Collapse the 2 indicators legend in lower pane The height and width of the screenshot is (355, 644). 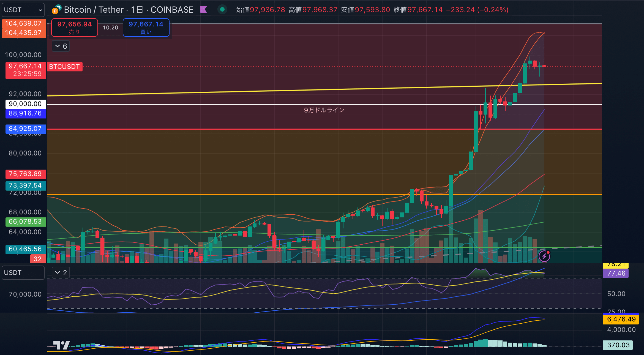coord(61,272)
